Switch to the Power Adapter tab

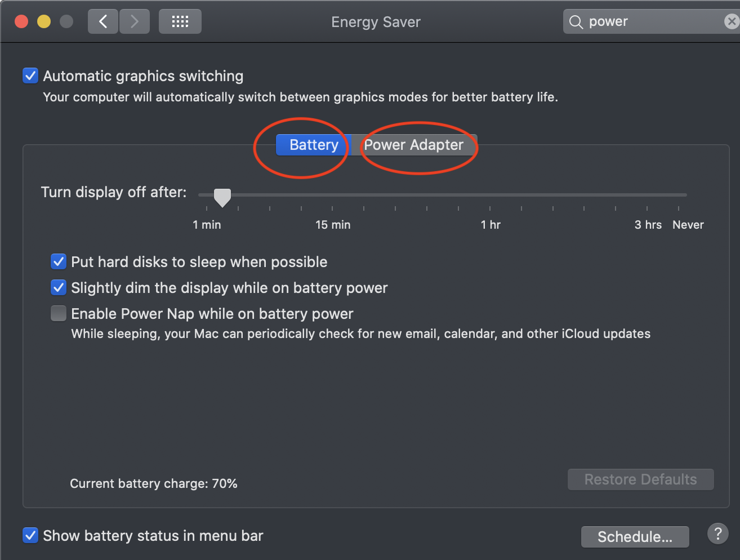[x=414, y=145]
